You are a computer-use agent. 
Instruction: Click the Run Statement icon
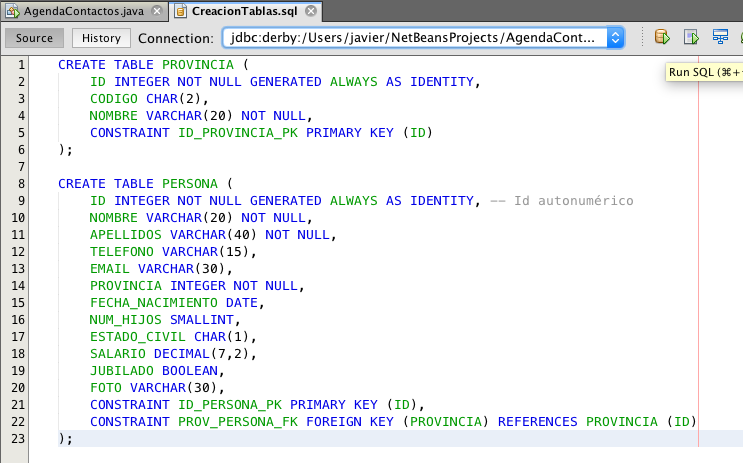point(691,38)
